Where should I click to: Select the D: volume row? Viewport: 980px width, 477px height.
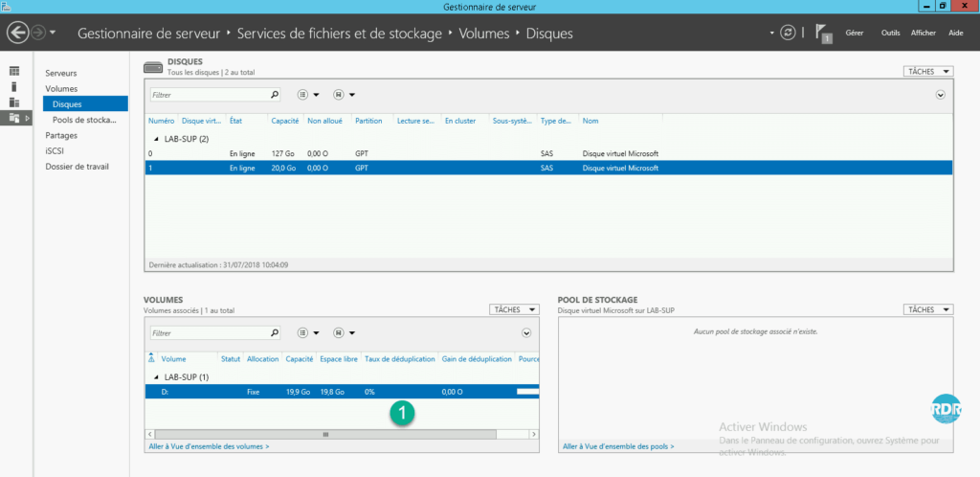(342, 392)
